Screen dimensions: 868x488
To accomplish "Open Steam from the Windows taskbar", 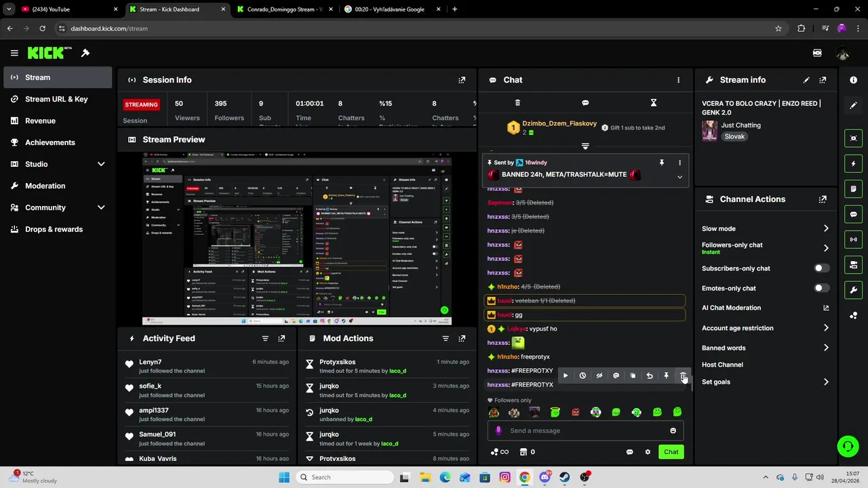I will [564, 477].
